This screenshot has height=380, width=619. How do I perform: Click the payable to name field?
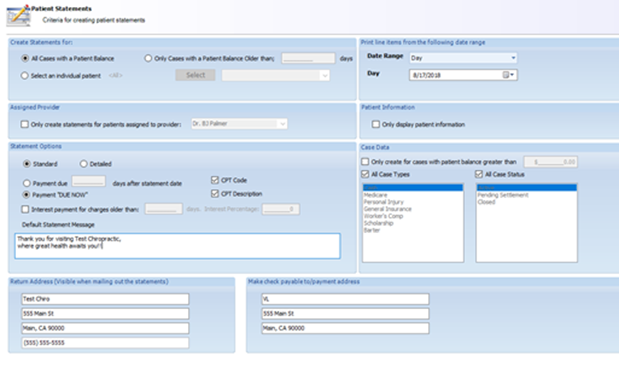[345, 299]
